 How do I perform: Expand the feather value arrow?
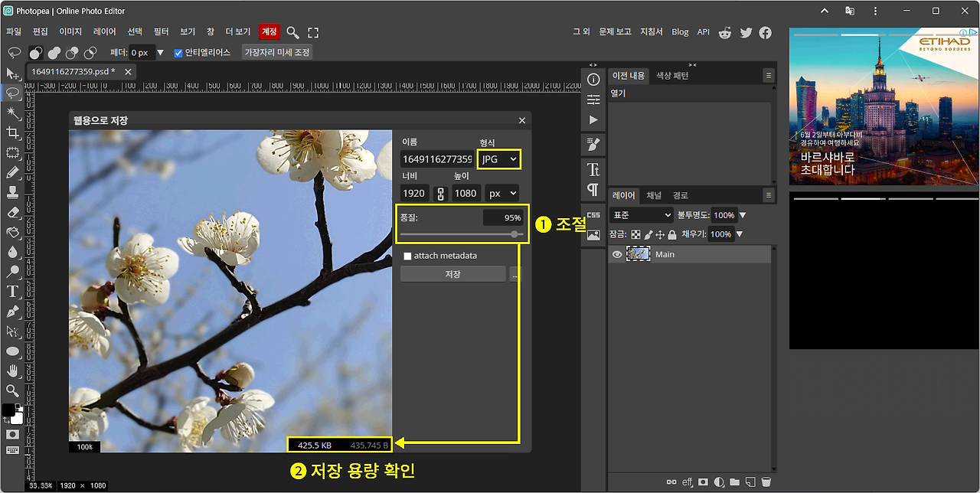pyautogui.click(x=160, y=53)
